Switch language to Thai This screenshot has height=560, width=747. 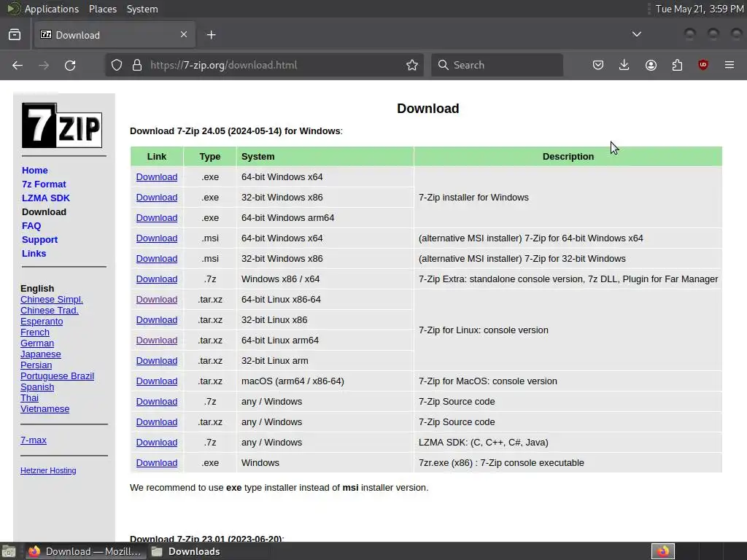(29, 398)
